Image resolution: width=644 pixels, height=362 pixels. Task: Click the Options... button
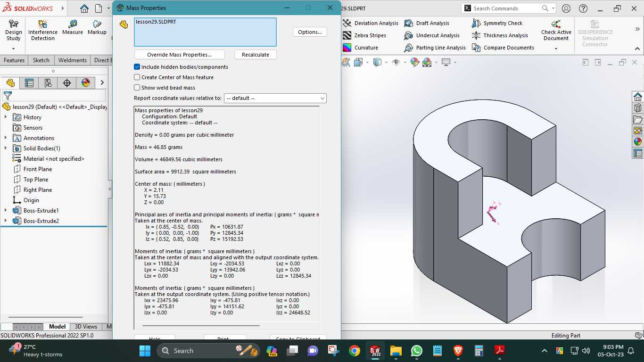(310, 32)
